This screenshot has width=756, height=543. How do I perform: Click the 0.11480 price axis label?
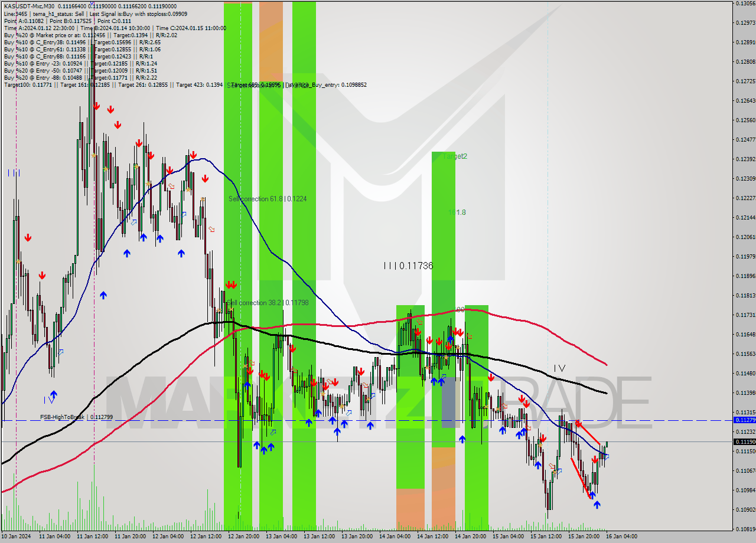(745, 374)
